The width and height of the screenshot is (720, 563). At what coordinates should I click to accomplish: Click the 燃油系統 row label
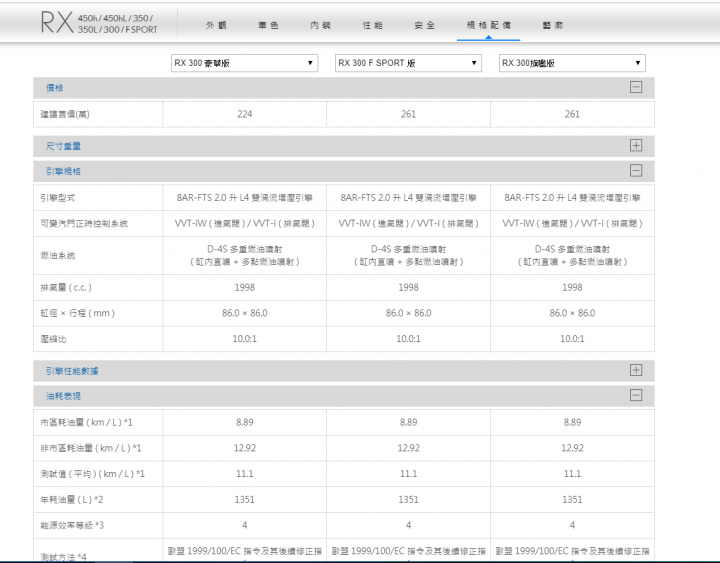tap(57, 255)
